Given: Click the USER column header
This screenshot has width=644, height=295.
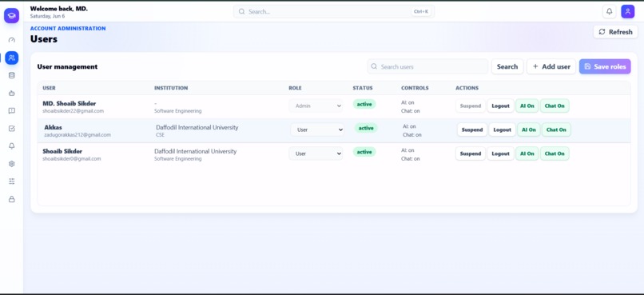Looking at the screenshot, I should tap(49, 88).
